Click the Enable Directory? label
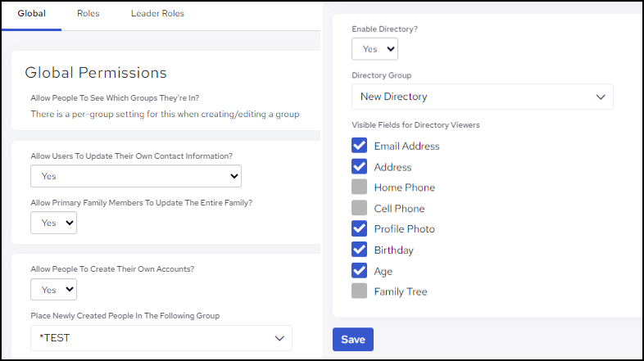This screenshot has width=644, height=361. (384, 29)
